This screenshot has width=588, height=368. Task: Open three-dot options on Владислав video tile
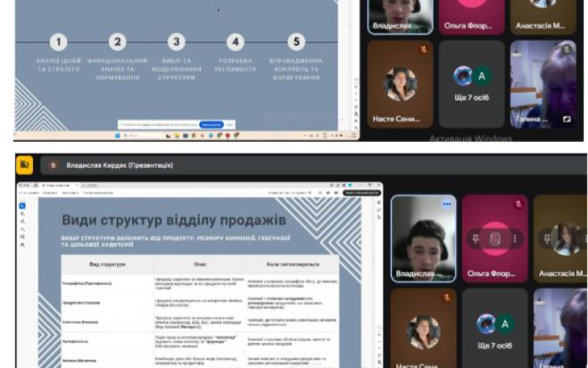(446, 204)
